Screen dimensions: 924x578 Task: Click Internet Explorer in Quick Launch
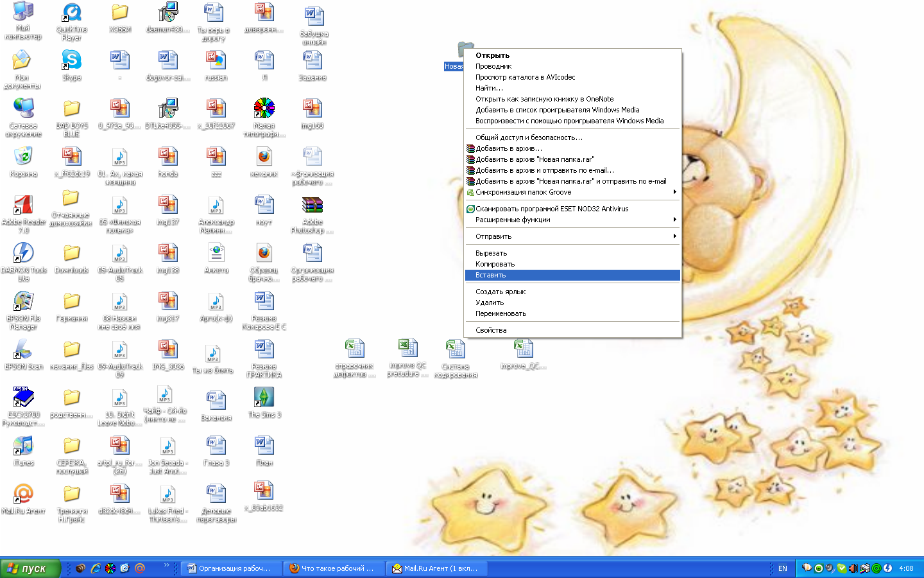[96, 568]
